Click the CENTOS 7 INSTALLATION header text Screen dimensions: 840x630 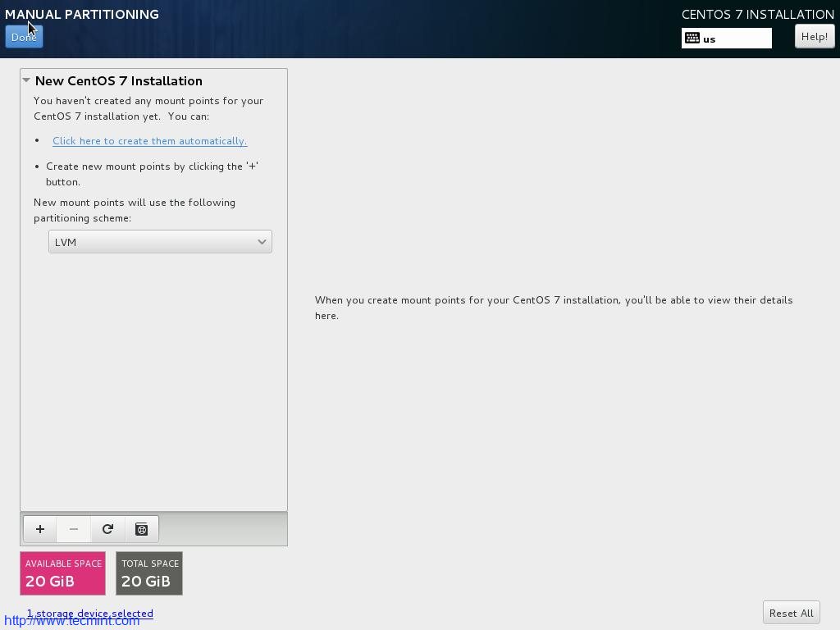pyautogui.click(x=757, y=15)
